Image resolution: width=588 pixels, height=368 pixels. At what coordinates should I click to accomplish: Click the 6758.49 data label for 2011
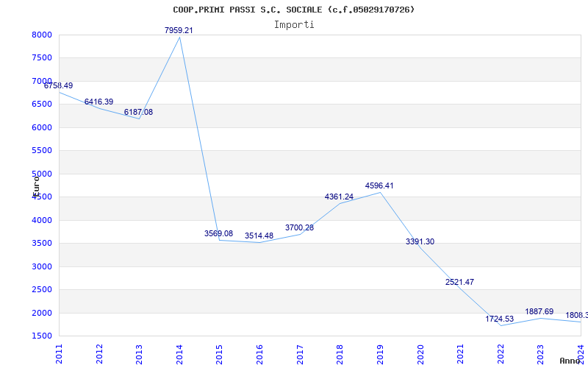[x=58, y=86]
